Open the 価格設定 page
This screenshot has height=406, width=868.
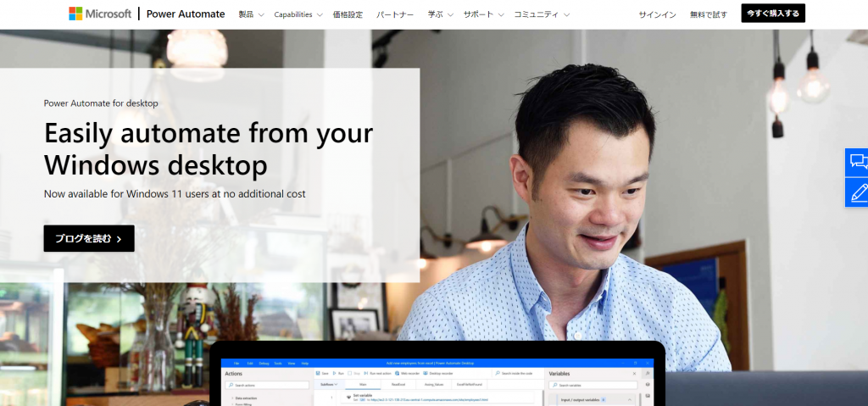[x=348, y=14]
